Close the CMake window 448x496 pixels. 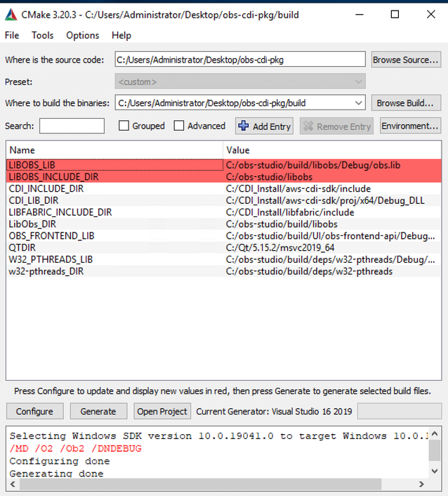coord(431,15)
